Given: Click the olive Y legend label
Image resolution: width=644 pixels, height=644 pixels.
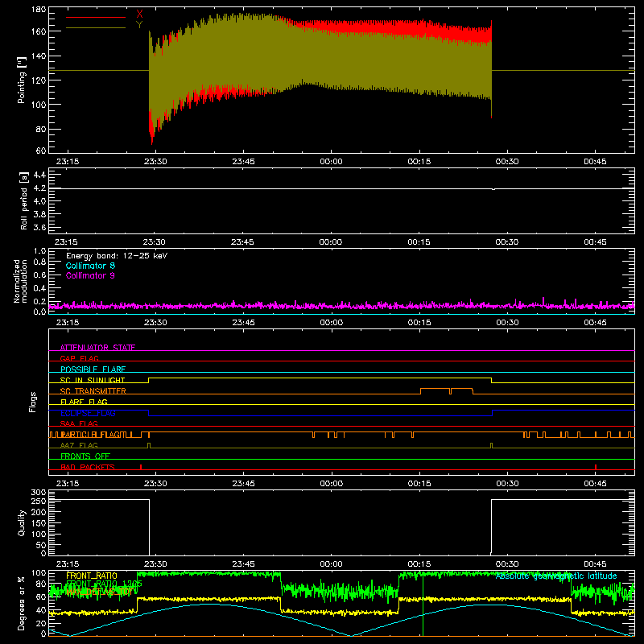Looking at the screenshot, I should coord(139,25).
